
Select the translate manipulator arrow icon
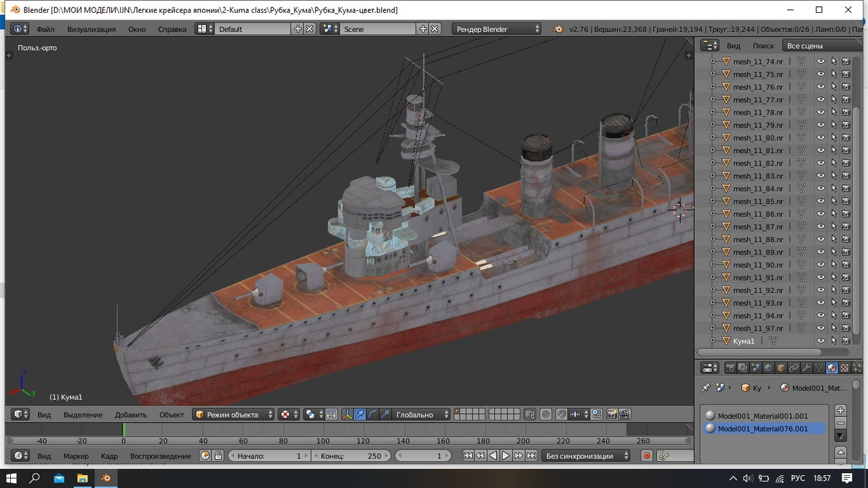click(x=360, y=415)
